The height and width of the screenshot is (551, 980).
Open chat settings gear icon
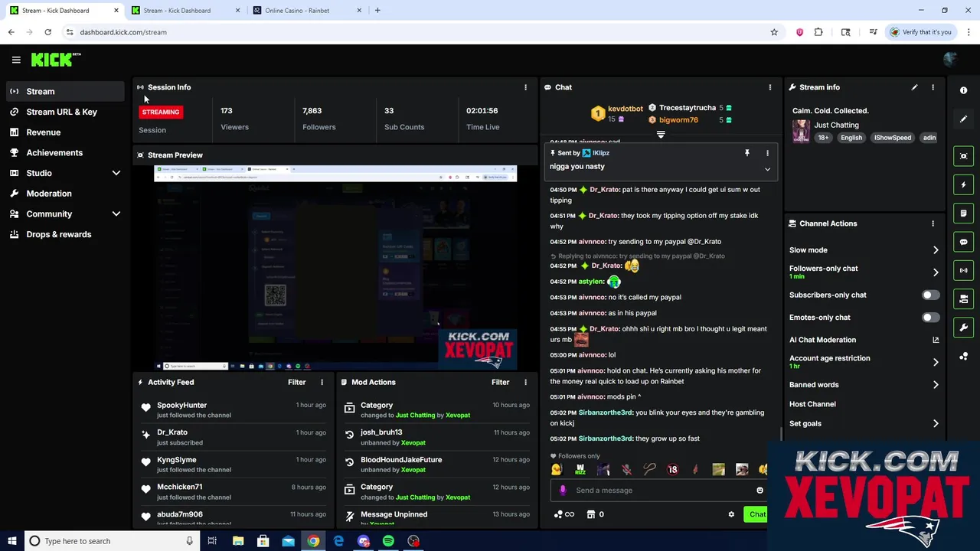pyautogui.click(x=731, y=514)
